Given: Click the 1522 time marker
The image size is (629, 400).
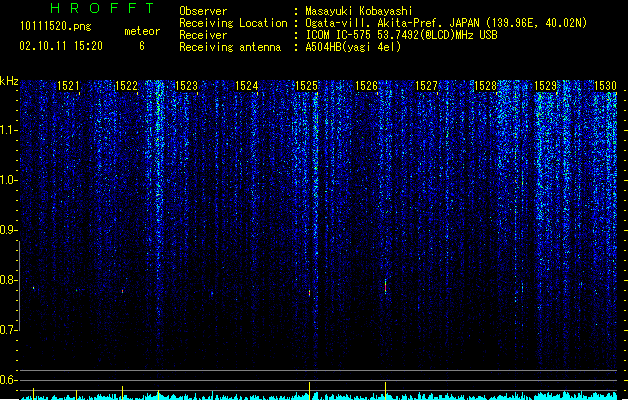Looking at the screenshot, I should [x=126, y=86].
